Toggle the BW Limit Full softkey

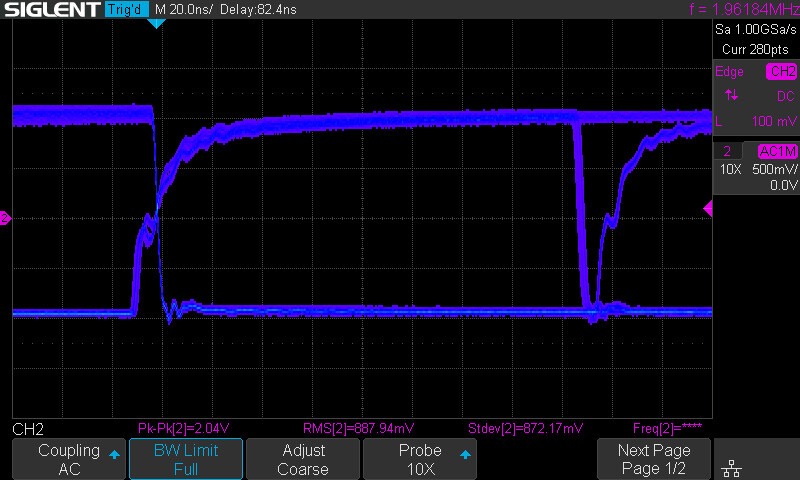(186, 459)
